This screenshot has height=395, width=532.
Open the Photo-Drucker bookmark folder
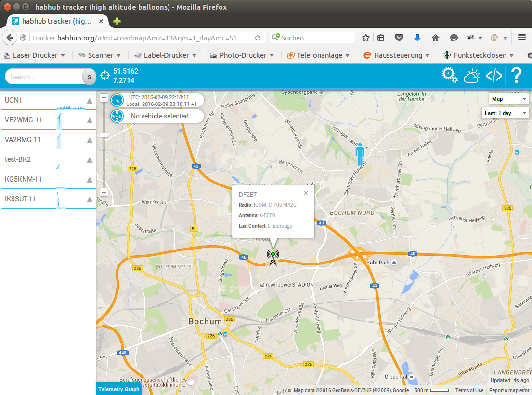click(242, 55)
